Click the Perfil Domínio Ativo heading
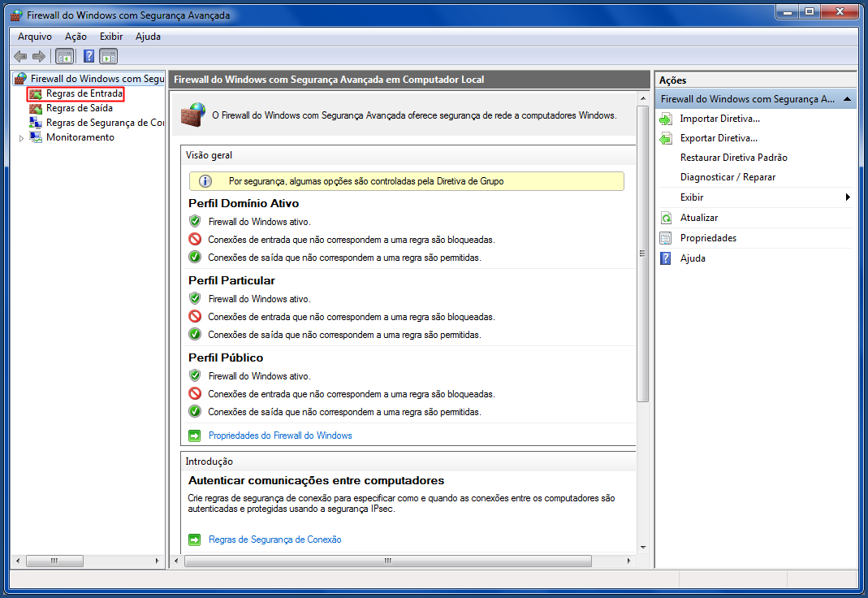Image resolution: width=868 pixels, height=598 pixels. tap(244, 203)
